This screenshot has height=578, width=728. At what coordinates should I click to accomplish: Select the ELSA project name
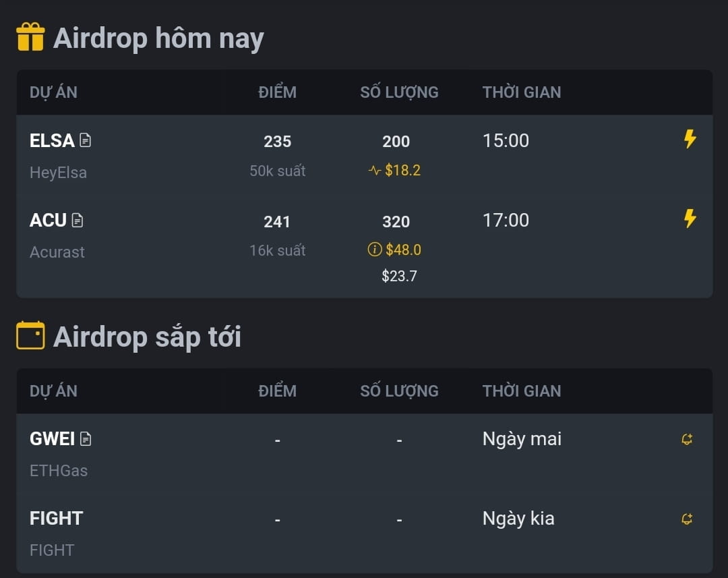point(51,140)
